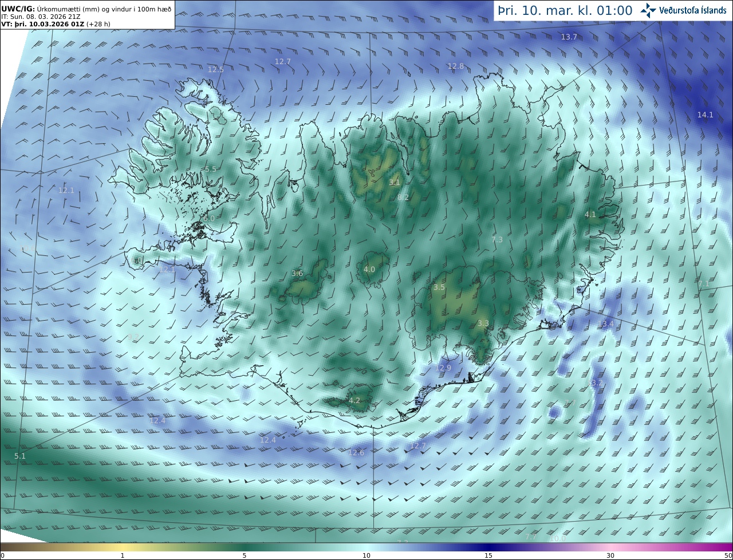Click the 'UWC/IG: Úrkomumætti (mm)' title line
The image size is (733, 560).
pyautogui.click(x=86, y=9)
